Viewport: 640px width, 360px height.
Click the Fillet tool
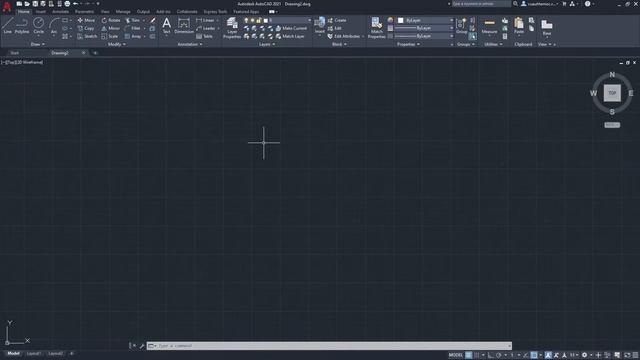point(133,28)
